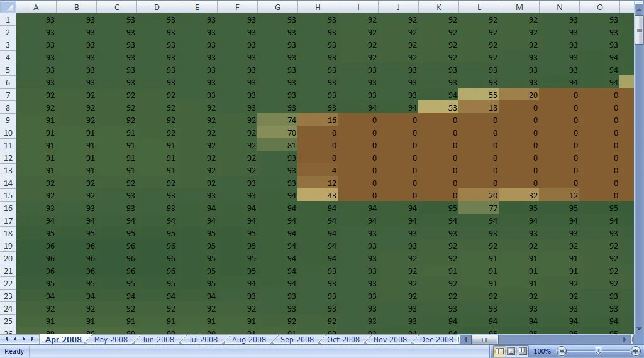
Task: Switch to Page Break Preview view
Action: (x=523, y=351)
